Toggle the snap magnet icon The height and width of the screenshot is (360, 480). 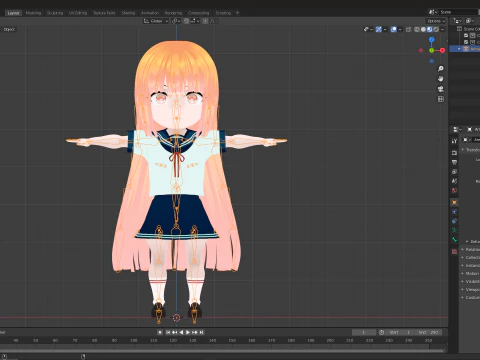pos(186,21)
